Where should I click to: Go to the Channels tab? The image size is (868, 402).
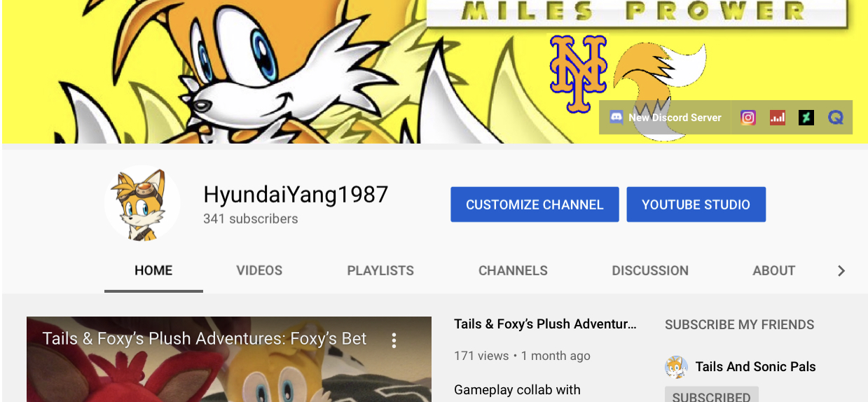pos(513,270)
